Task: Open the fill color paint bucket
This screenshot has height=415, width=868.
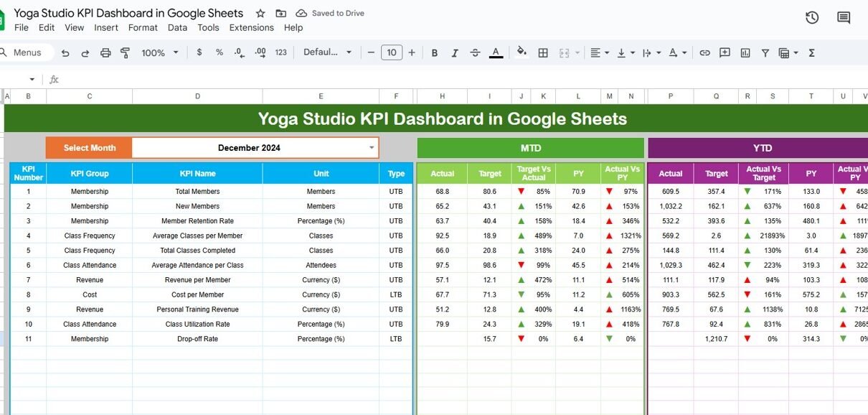Action: 522,52
